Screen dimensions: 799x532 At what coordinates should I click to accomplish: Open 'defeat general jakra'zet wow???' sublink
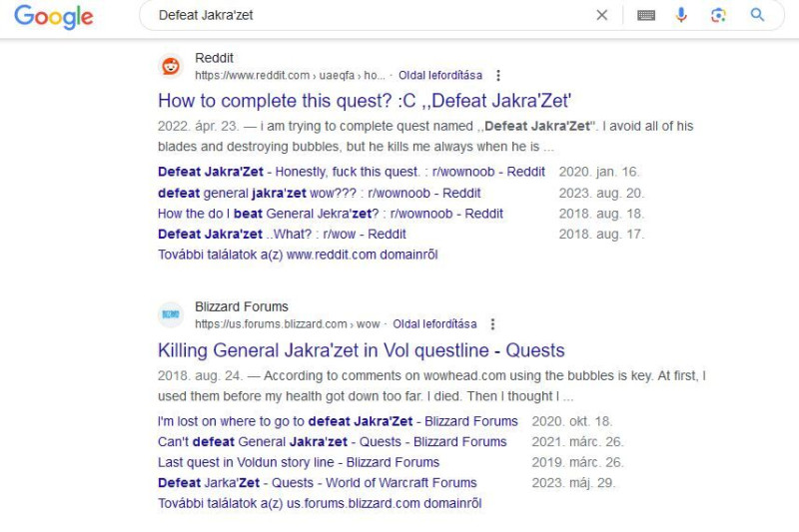pyautogui.click(x=319, y=193)
